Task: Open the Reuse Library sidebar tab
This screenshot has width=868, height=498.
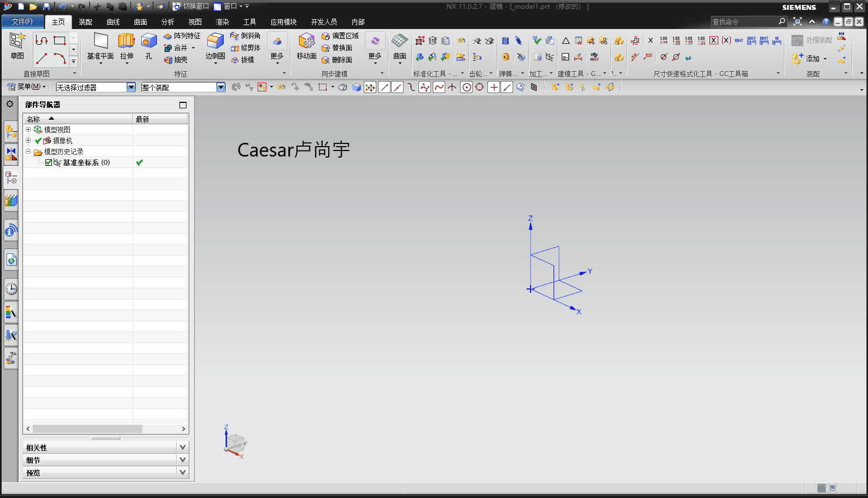Action: (11, 200)
